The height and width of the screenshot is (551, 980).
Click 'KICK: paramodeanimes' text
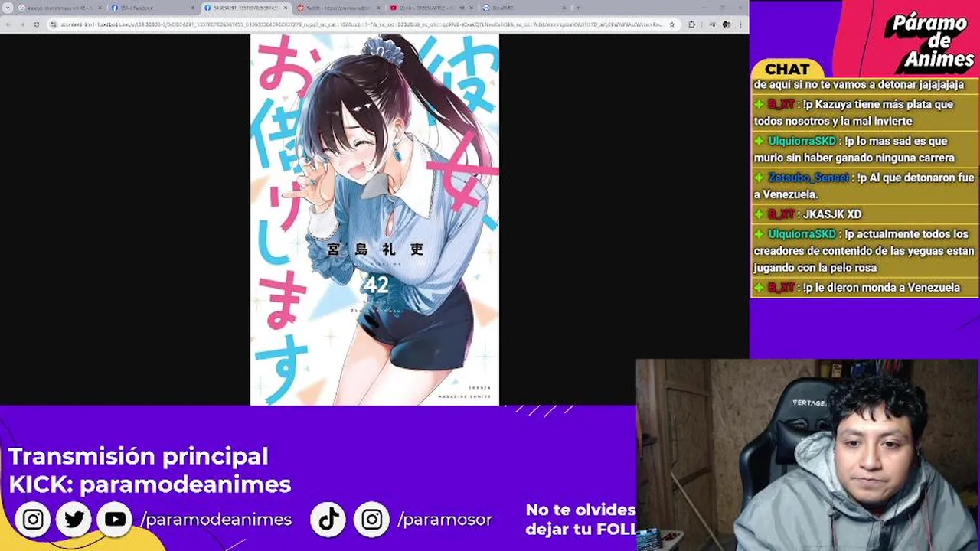[150, 484]
